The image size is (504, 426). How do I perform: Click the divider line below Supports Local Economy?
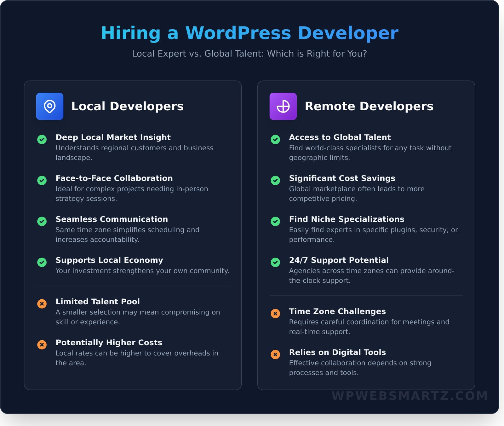tap(132, 286)
